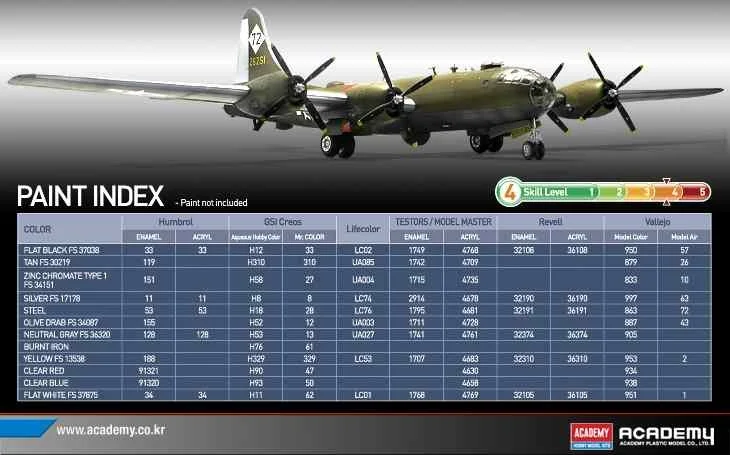Click the PAINT INDEX title
Screen dimensions: 730x455
90,196
